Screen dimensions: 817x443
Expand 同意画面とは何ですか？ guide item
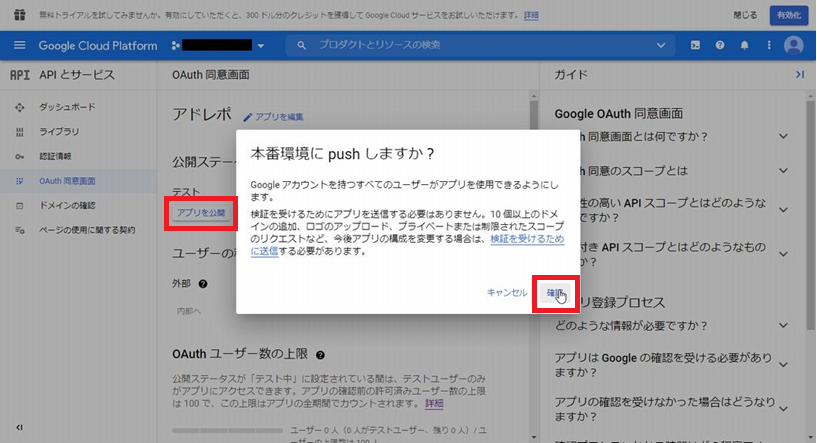(x=783, y=137)
